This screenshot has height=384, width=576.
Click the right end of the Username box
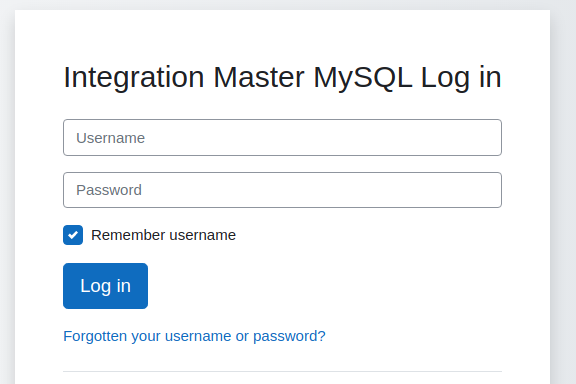[x=489, y=137]
